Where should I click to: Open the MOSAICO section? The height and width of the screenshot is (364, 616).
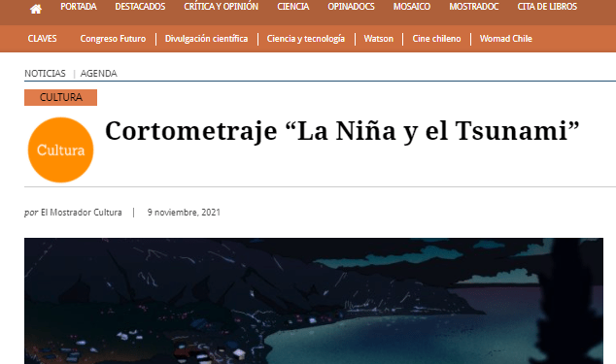click(x=412, y=7)
